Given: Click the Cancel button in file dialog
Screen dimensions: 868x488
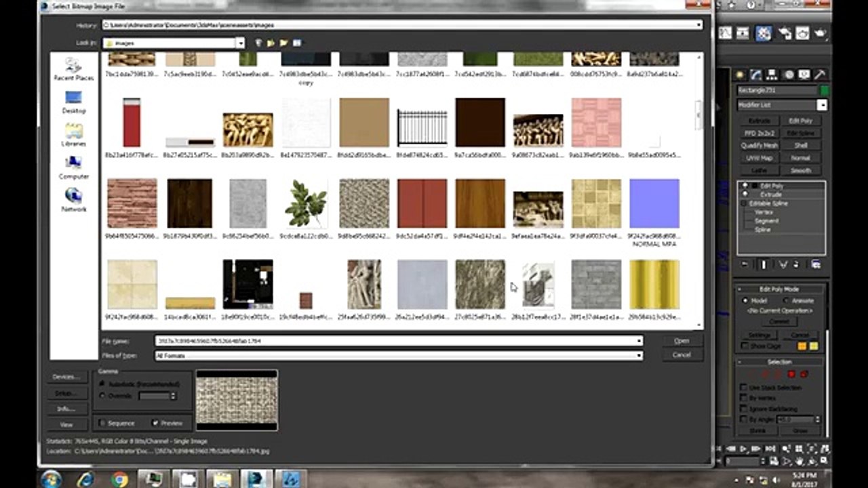Looking at the screenshot, I should [x=682, y=355].
